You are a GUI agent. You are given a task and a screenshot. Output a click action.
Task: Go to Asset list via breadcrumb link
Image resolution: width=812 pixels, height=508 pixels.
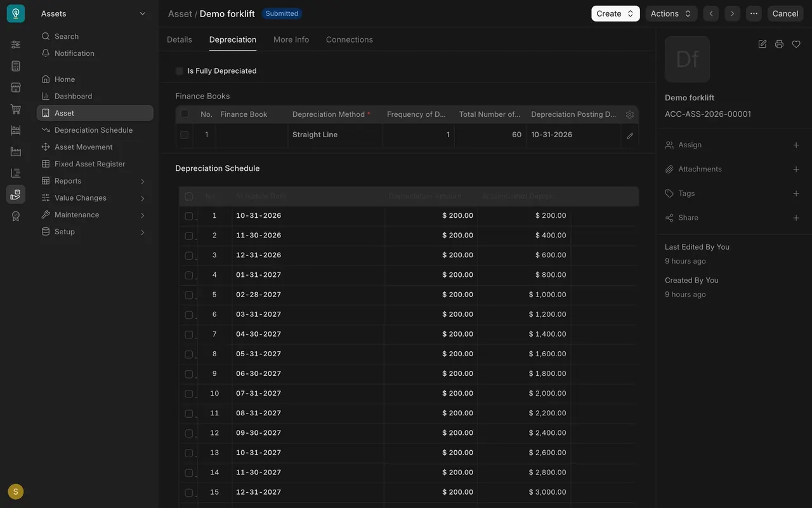tap(180, 13)
